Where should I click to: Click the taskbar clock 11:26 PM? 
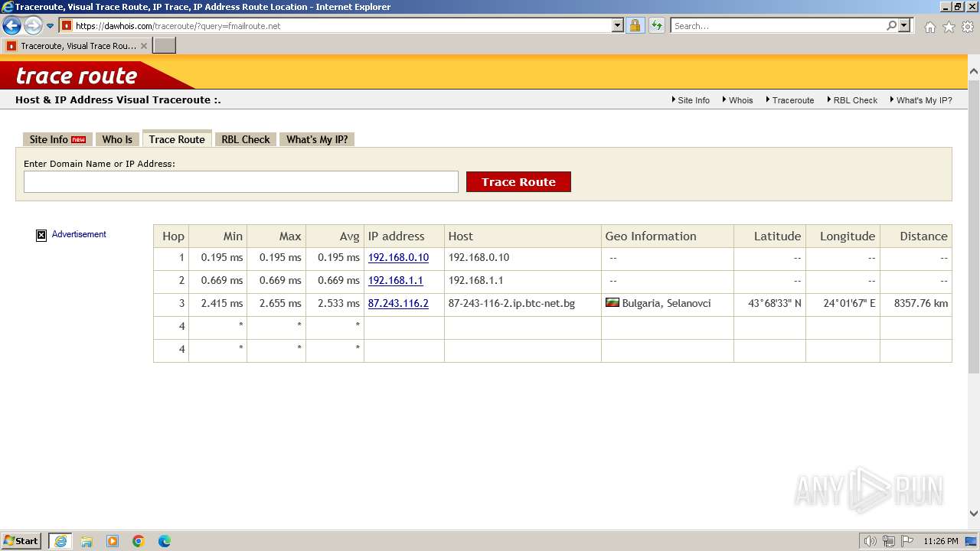940,541
